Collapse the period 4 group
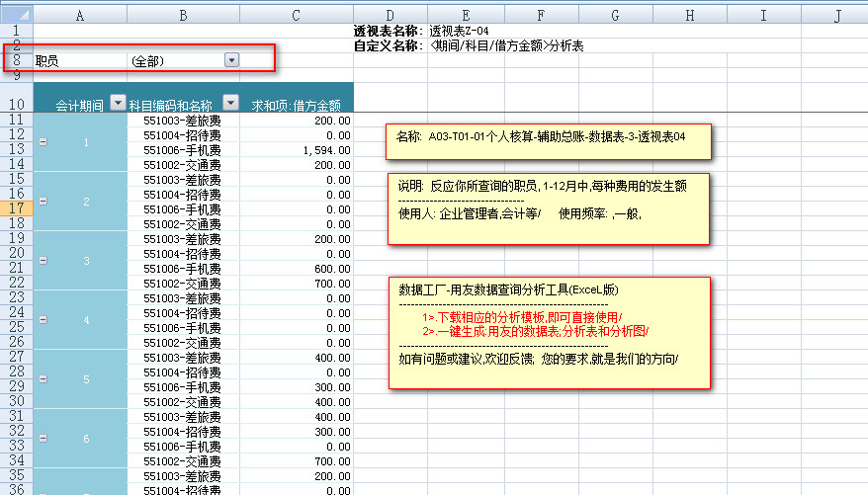 [x=42, y=320]
